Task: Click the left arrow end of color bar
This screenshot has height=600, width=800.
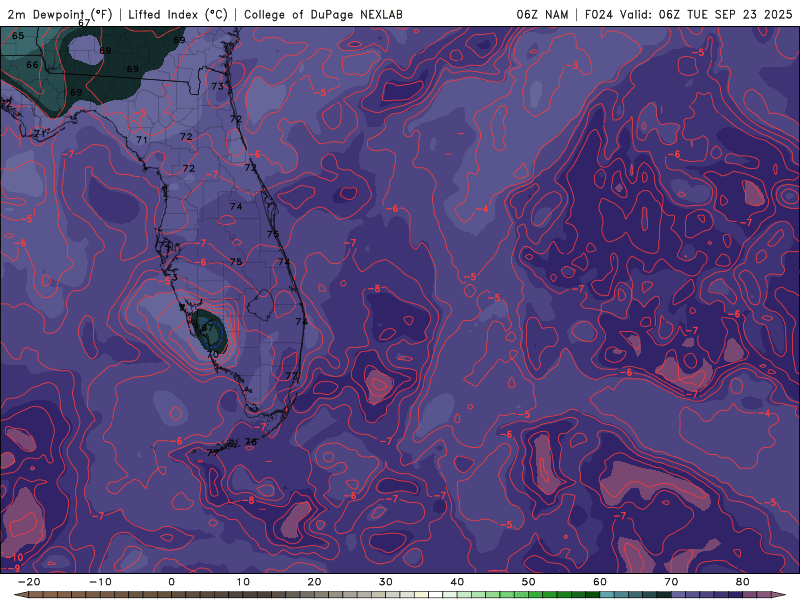Action: click(x=19, y=594)
